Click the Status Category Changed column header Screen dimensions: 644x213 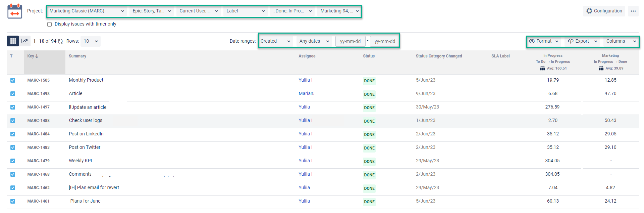click(439, 56)
